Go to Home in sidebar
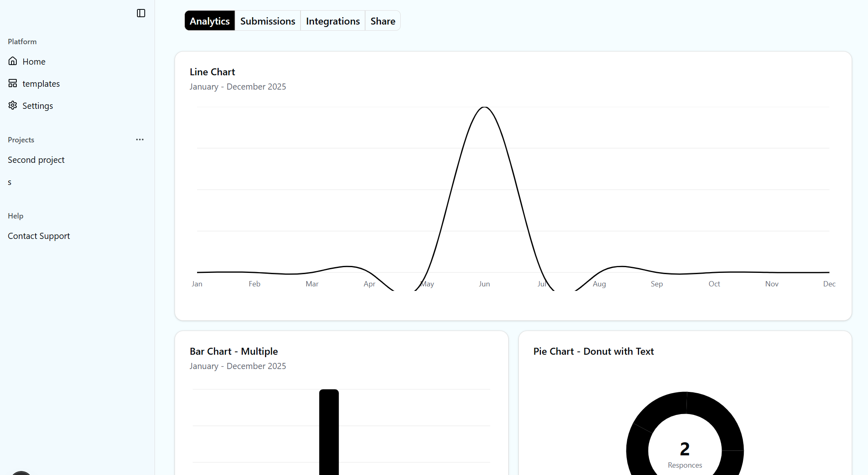The height and width of the screenshot is (475, 868). click(34, 62)
